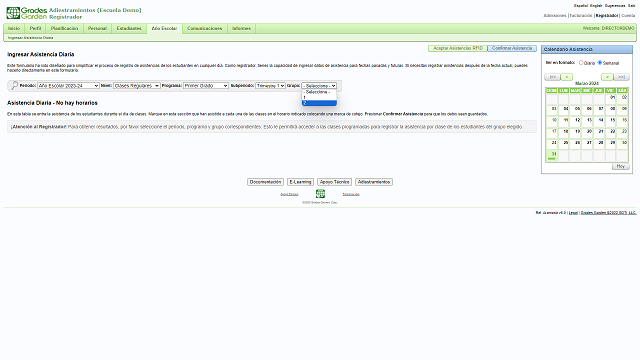Select the Diario format radio button
640x360 pixels.
point(581,62)
